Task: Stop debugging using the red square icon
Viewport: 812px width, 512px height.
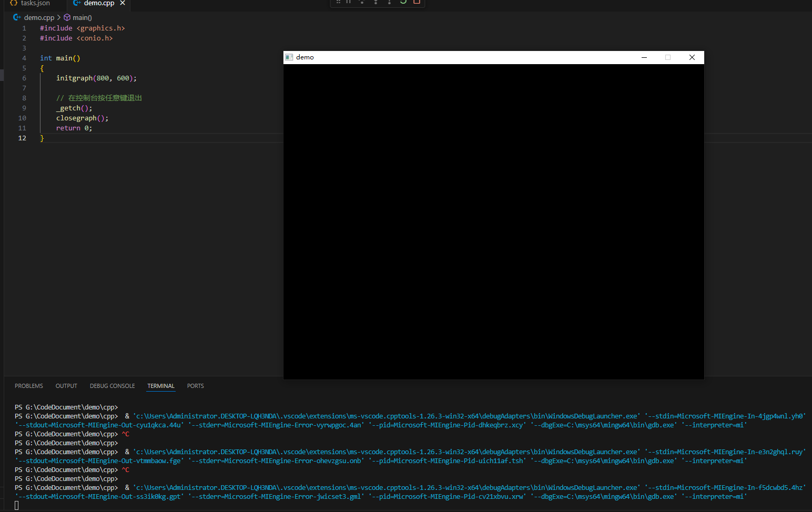Action: (x=417, y=2)
